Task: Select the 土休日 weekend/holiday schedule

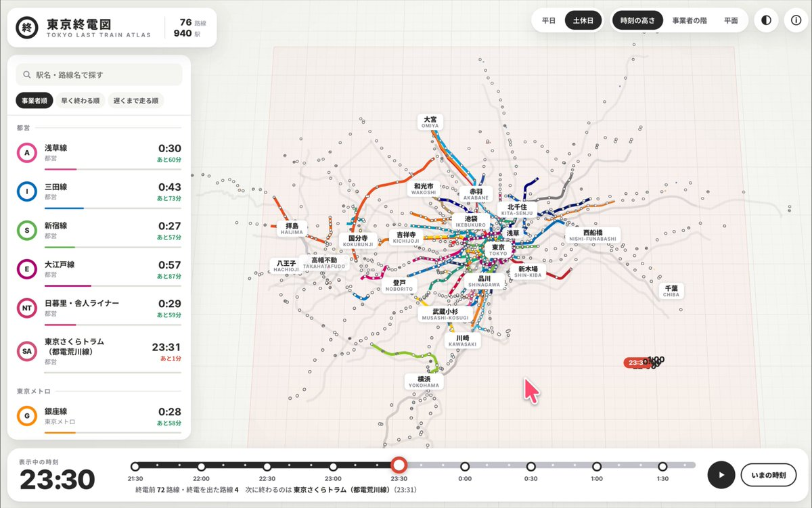Action: point(583,20)
